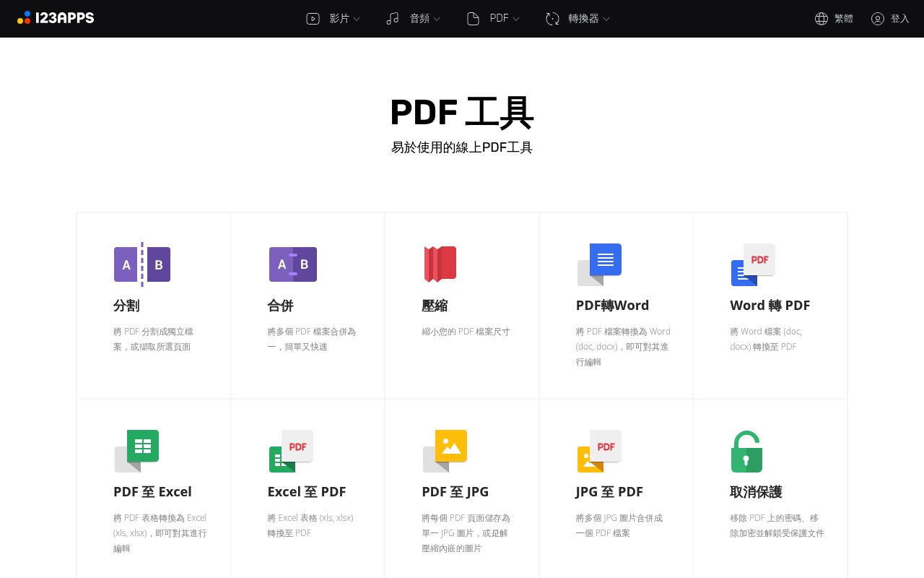Open the PDF 至 JPG yellow image icon
This screenshot has width=924, height=578.
pos(445,451)
